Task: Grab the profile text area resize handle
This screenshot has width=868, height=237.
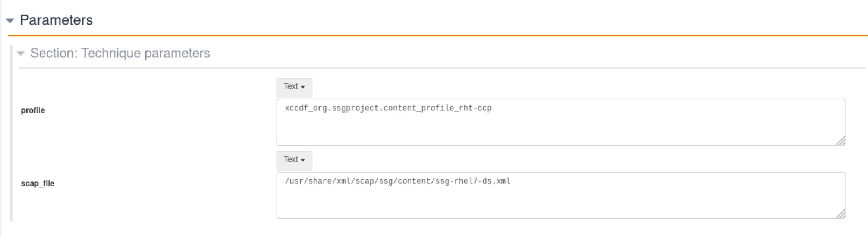Action: (x=840, y=141)
